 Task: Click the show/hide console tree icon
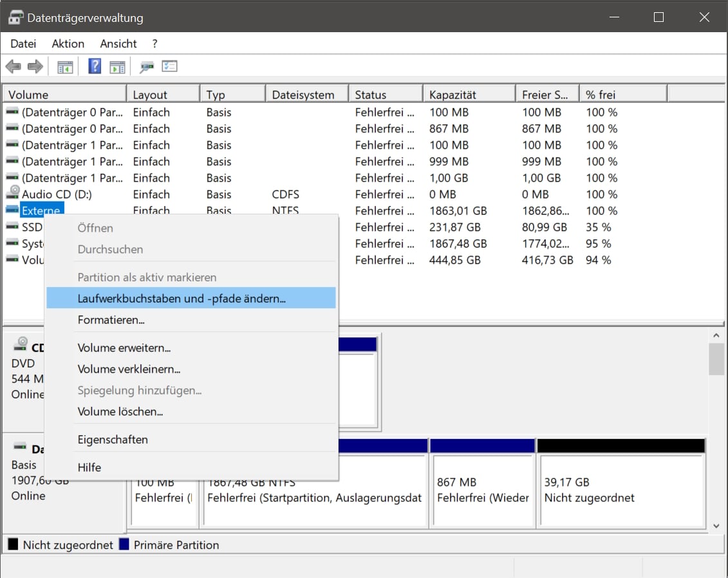point(65,67)
